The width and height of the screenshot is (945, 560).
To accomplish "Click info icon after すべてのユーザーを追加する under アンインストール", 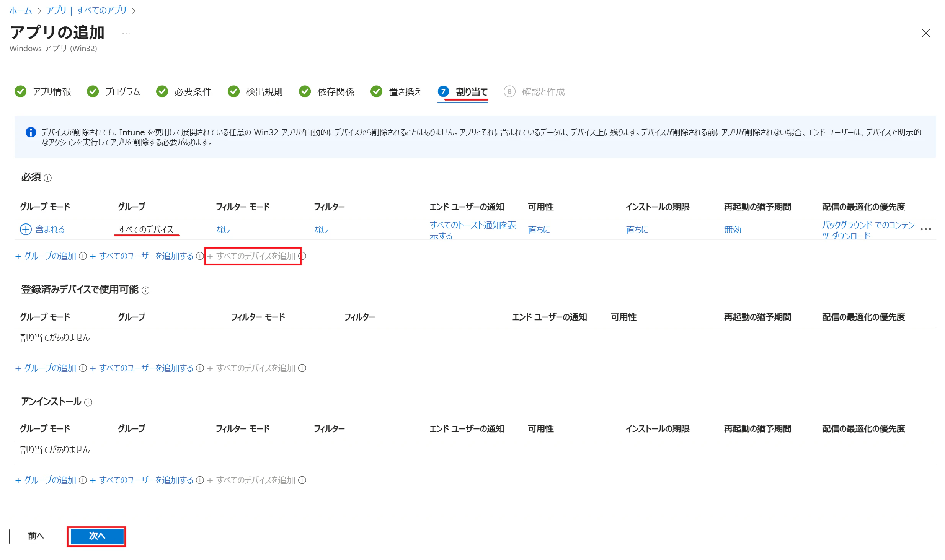I will tap(200, 480).
